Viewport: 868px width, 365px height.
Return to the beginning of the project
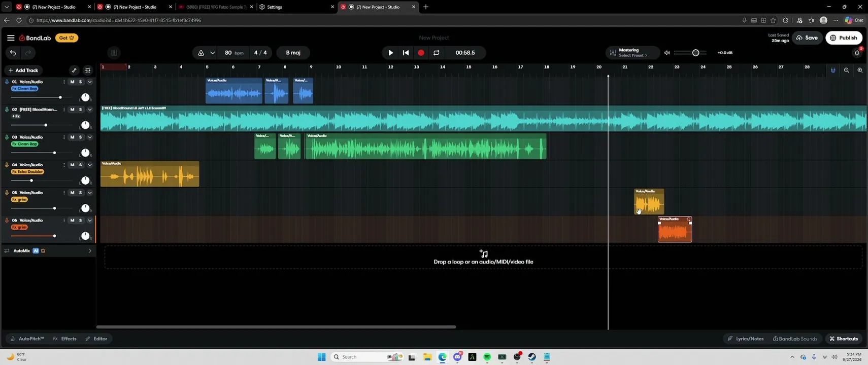[406, 53]
